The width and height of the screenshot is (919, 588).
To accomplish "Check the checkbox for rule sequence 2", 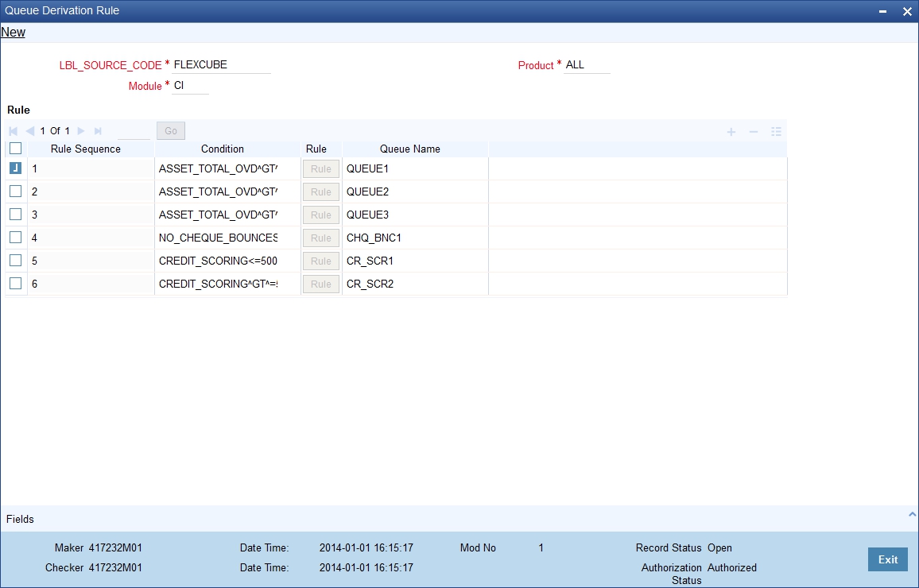I will coord(16,191).
